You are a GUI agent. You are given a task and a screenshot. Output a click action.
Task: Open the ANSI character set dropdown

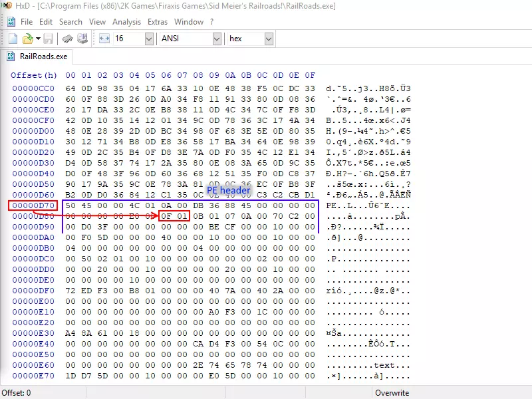(217, 39)
